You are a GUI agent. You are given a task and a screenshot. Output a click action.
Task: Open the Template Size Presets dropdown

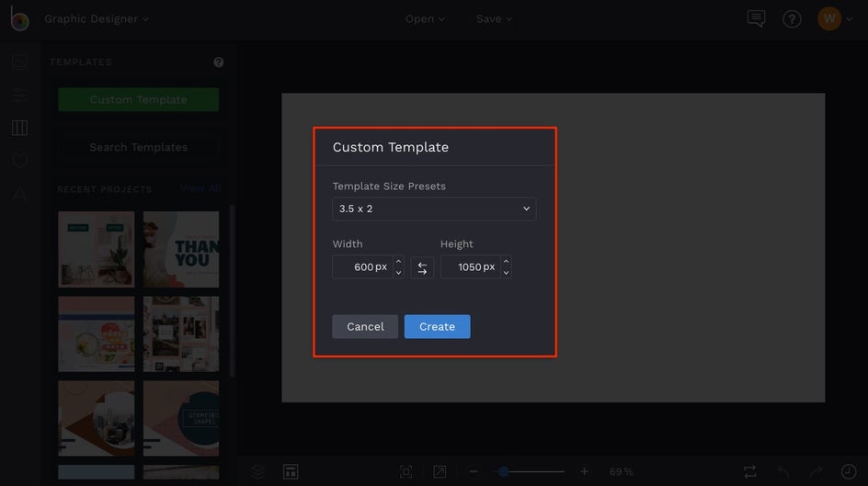pos(434,209)
